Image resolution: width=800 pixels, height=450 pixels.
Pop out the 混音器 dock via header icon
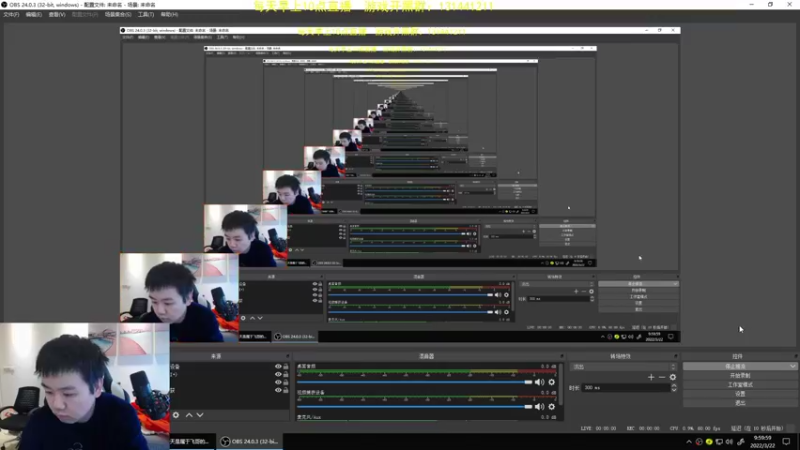(562, 356)
